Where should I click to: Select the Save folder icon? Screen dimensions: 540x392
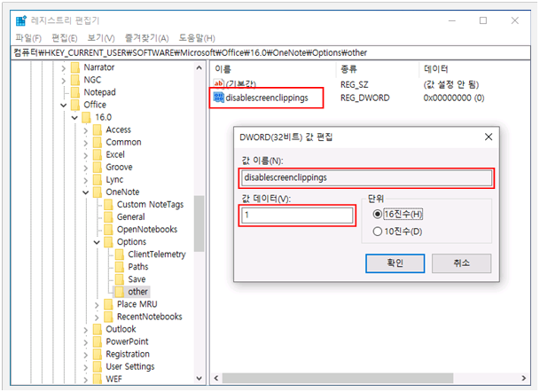click(120, 279)
